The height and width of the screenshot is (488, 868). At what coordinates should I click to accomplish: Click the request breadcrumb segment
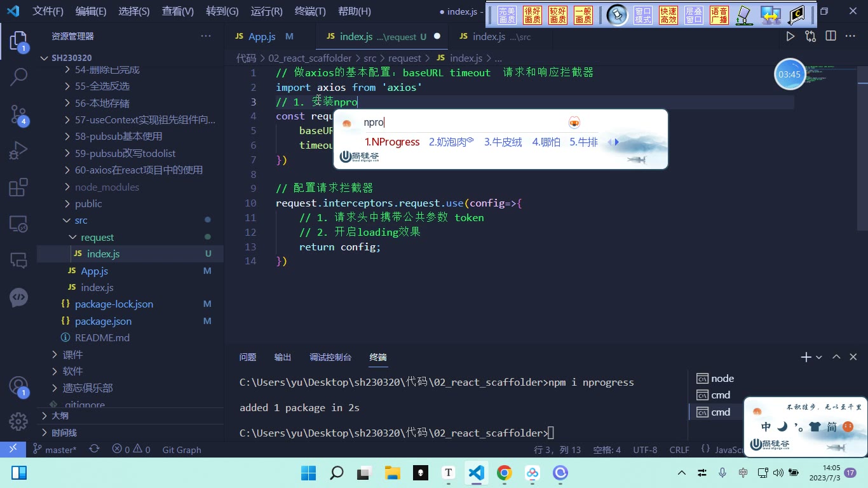tap(405, 58)
